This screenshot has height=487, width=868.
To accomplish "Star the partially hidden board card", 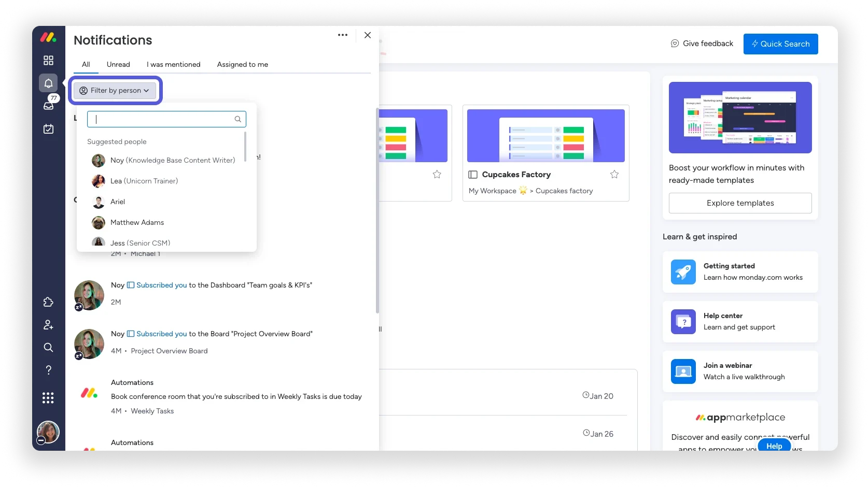I will (437, 174).
